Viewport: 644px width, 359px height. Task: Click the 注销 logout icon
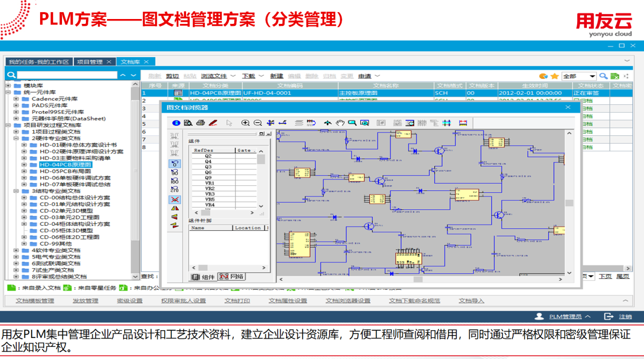[608, 316]
